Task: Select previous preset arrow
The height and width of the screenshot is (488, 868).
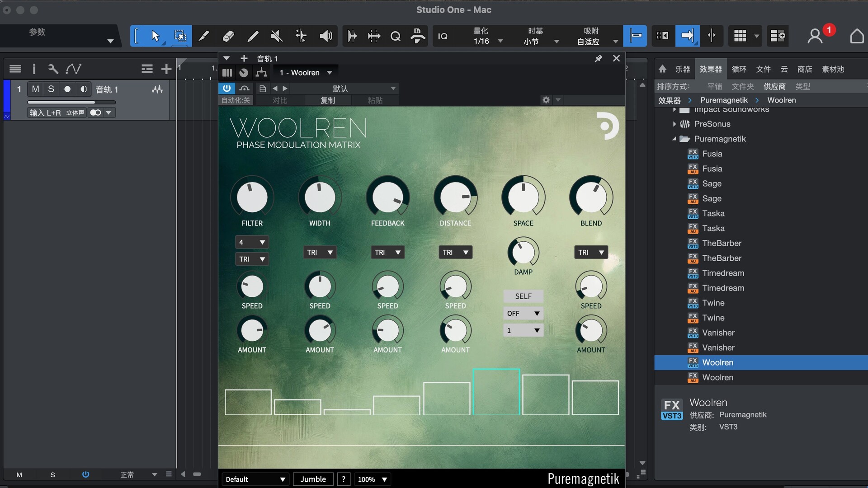Action: pyautogui.click(x=275, y=89)
